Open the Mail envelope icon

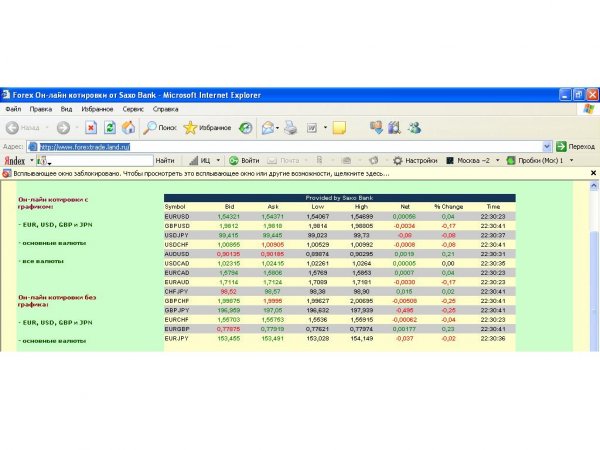[268, 128]
